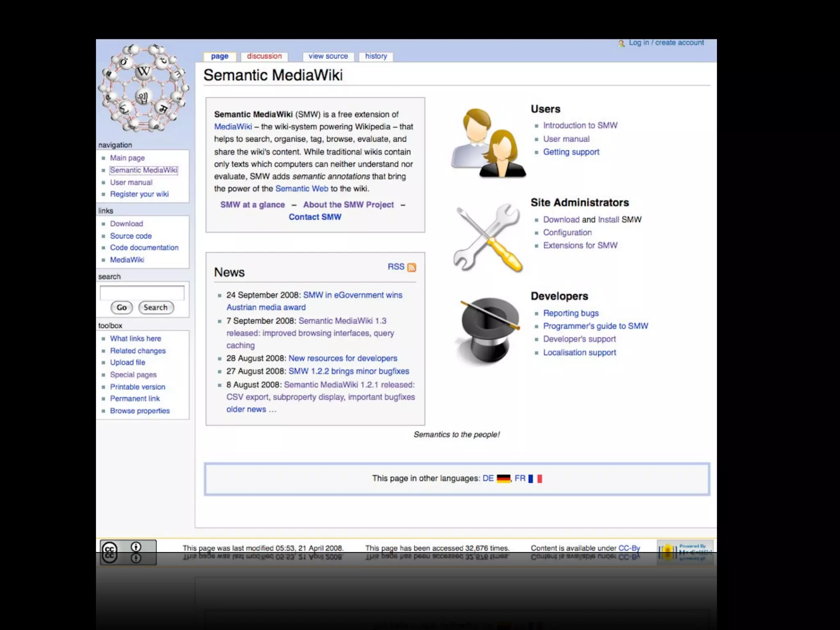Open Related changes in toolbox
840x630 pixels.
point(138,351)
